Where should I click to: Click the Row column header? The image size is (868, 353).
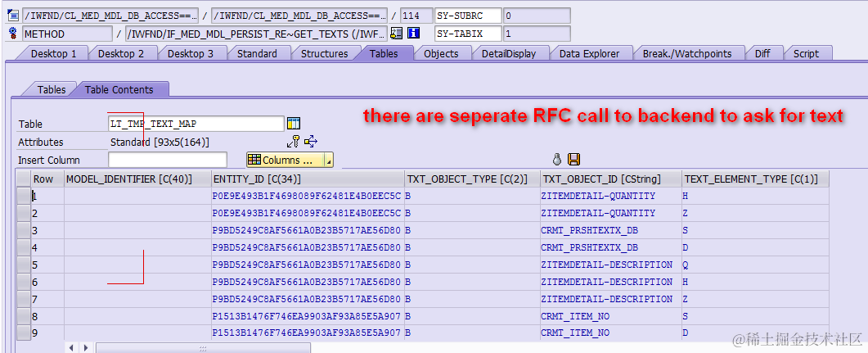click(47, 179)
